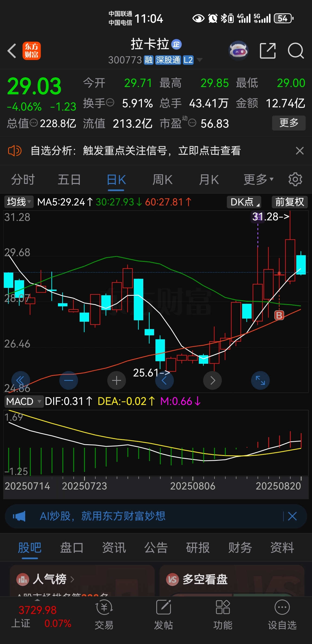Jump to earliest with double-left arrow

[21, 380]
